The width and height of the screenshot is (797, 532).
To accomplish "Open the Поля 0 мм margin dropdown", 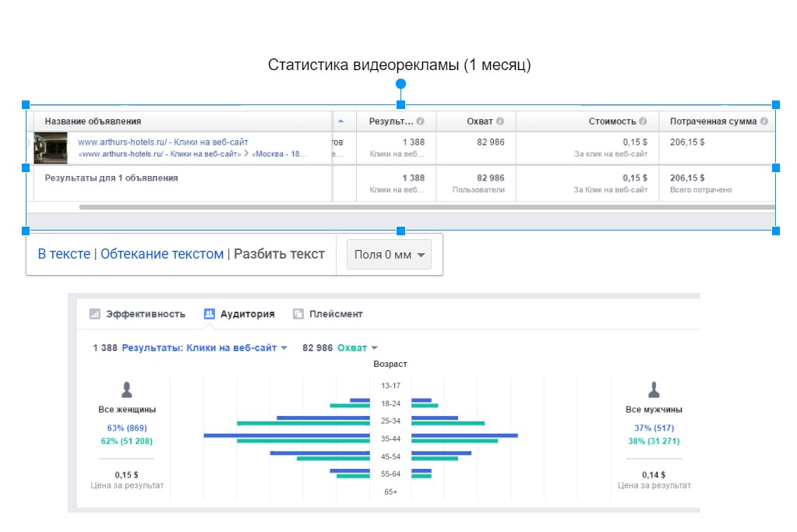I will tap(389, 255).
